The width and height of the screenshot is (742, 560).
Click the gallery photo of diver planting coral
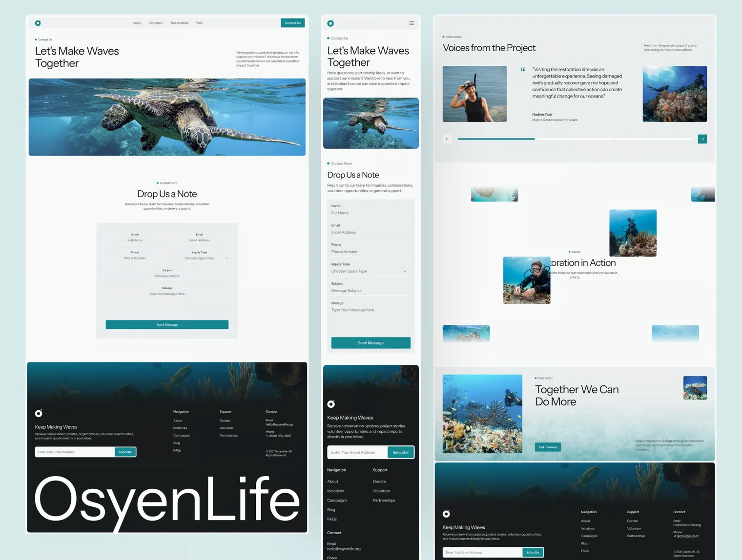point(527,280)
